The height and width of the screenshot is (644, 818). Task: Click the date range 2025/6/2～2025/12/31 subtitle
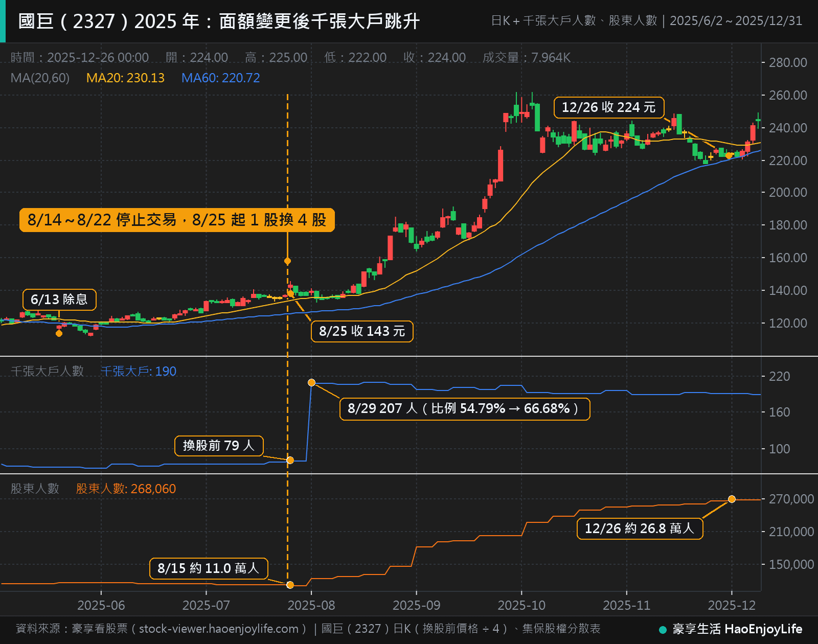click(x=736, y=21)
